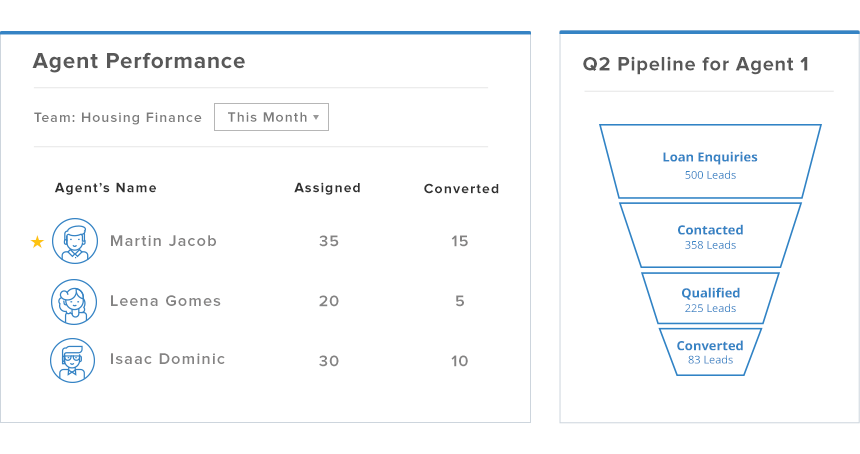Click the gold star beside Martin Jacob

pyautogui.click(x=38, y=242)
